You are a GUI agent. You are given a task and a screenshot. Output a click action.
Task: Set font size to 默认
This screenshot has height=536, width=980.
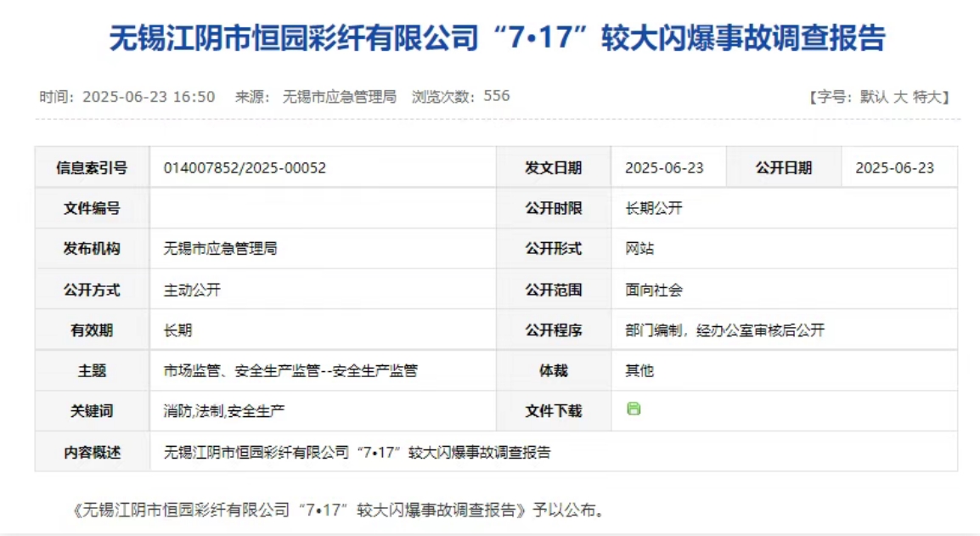point(874,97)
